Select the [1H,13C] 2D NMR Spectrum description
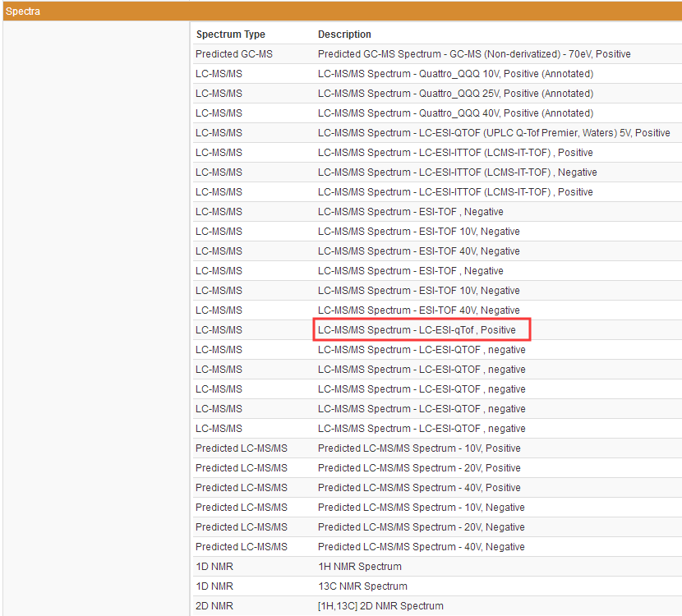 [380, 606]
